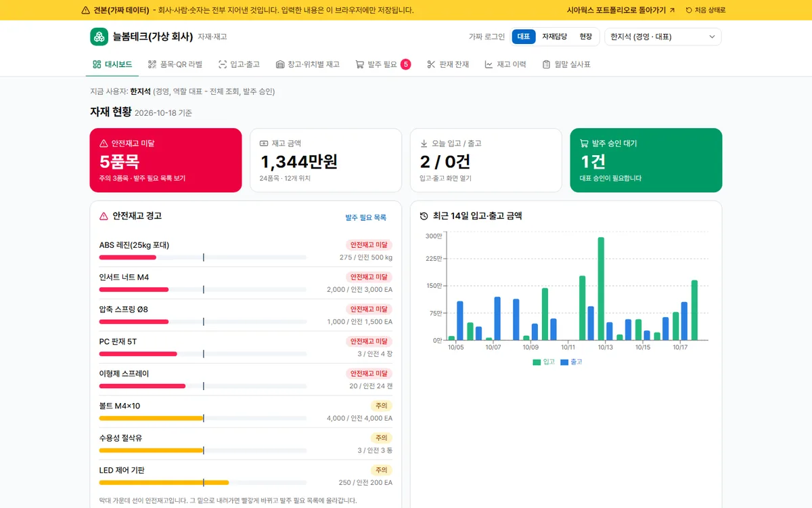Click the 안전재고 미달 badge on 이형제 스프레이
The width and height of the screenshot is (812, 508).
pos(369,373)
